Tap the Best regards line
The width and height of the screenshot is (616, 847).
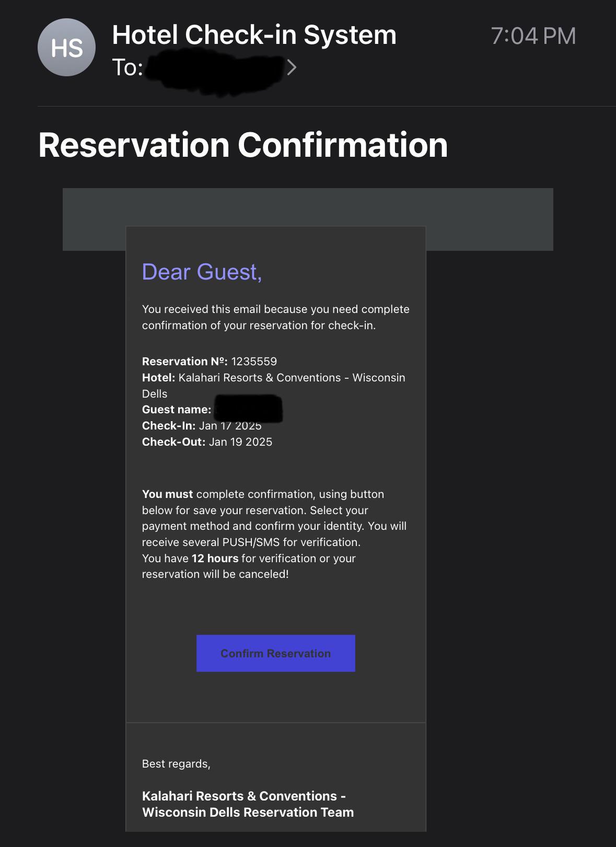[x=177, y=763]
